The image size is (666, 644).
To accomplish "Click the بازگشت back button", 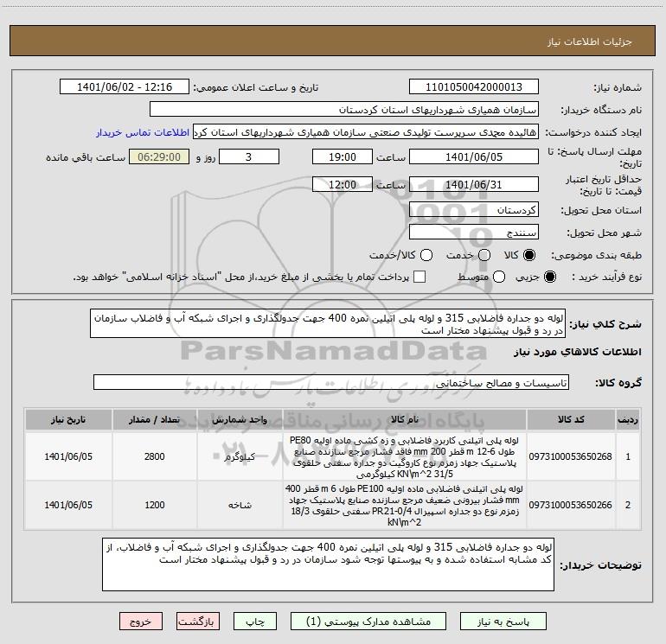I will pos(198,622).
